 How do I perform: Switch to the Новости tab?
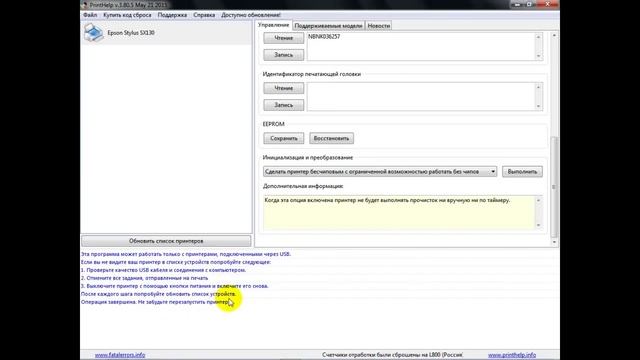tap(379, 26)
